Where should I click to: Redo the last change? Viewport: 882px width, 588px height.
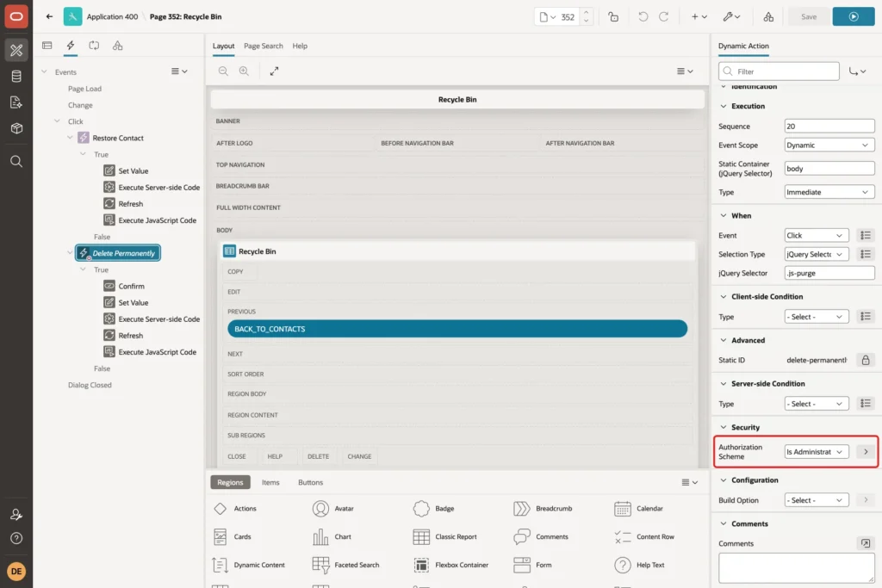pyautogui.click(x=664, y=17)
